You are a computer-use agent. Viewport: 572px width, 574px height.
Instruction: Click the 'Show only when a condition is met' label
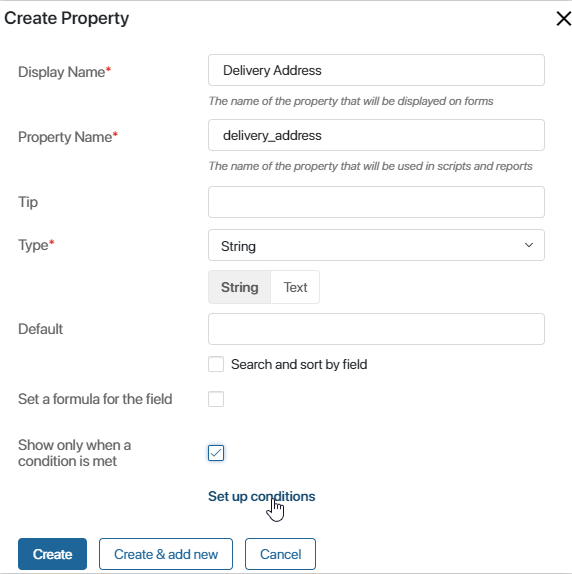[75, 453]
